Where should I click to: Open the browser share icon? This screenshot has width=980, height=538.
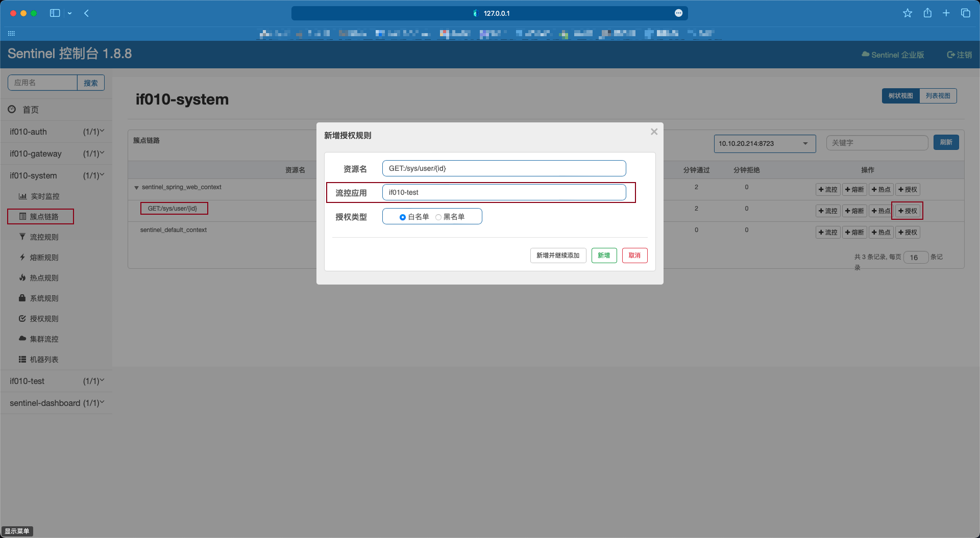point(927,13)
